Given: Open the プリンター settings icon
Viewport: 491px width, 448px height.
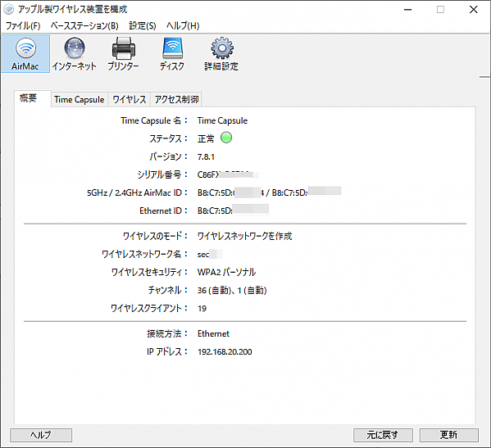Looking at the screenshot, I should [x=124, y=54].
